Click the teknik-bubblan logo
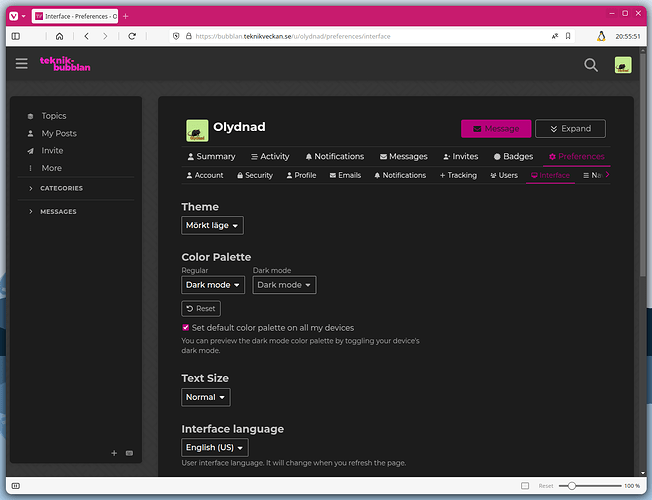Screen dimensions: 652x500 click(x=65, y=64)
